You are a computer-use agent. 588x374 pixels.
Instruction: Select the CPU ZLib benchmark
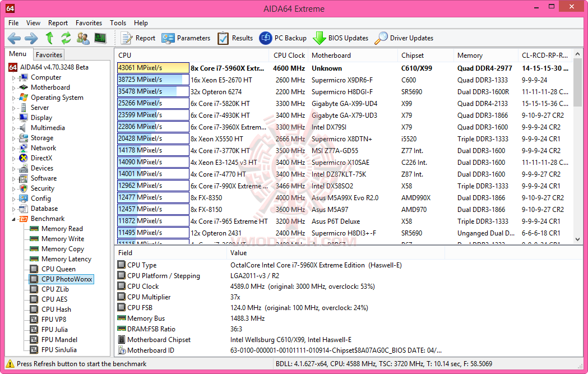click(55, 289)
